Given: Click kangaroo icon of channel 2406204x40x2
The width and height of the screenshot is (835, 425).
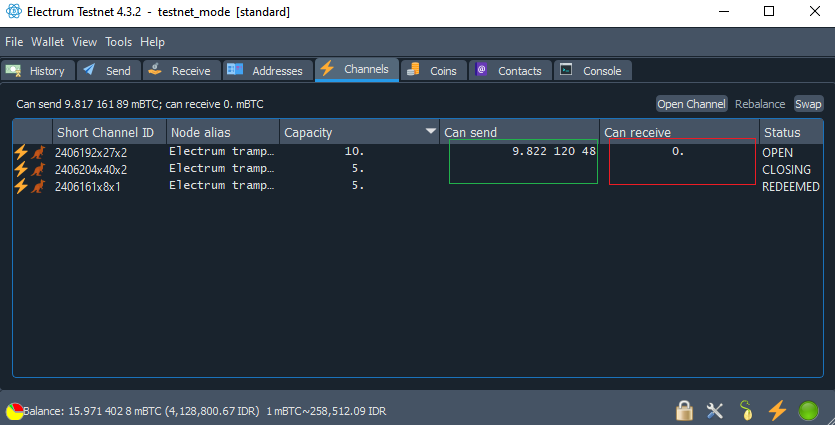Looking at the screenshot, I should 38,170.
